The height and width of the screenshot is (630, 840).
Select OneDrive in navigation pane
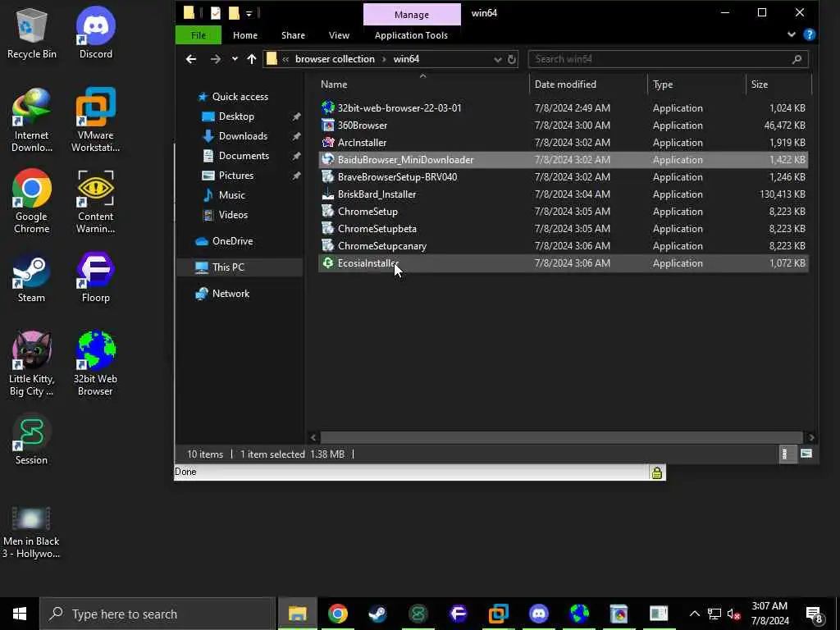232,241
